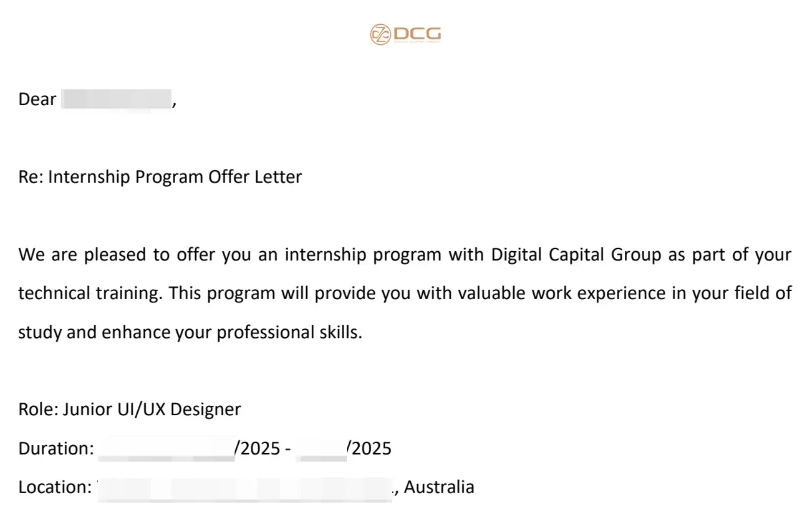Image resolution: width=812 pixels, height=511 pixels.
Task: Click the word "Dear" in the greeting
Action: [37, 99]
